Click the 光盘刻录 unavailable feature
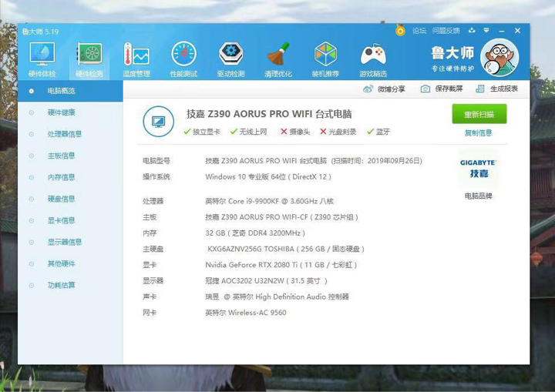 (x=338, y=132)
